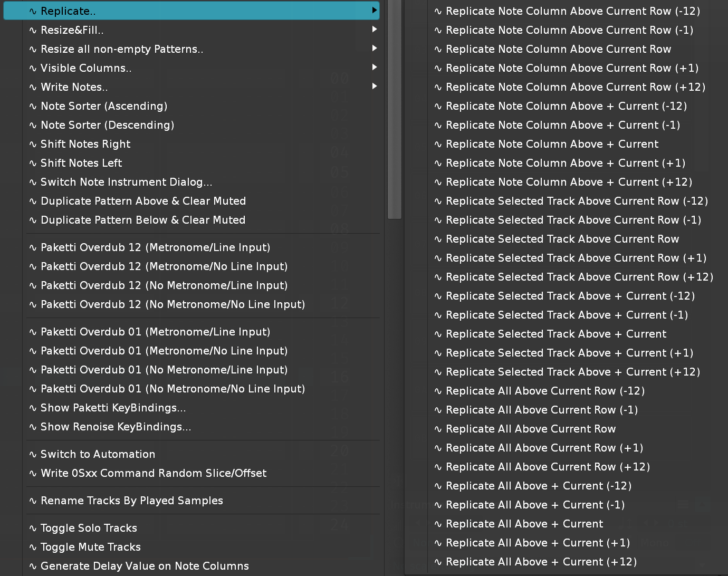The height and width of the screenshot is (576, 728).
Task: Select Note Sorter (Ascending)
Action: coord(104,106)
